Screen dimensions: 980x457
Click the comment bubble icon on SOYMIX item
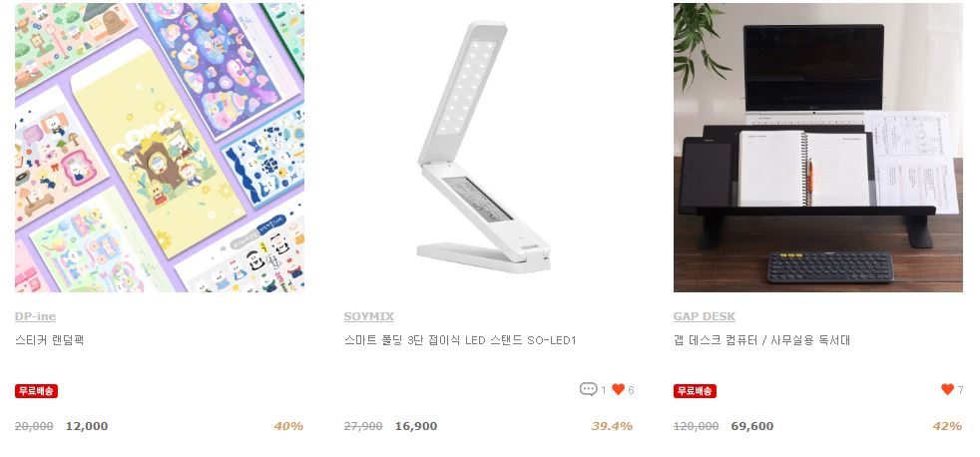click(x=588, y=389)
